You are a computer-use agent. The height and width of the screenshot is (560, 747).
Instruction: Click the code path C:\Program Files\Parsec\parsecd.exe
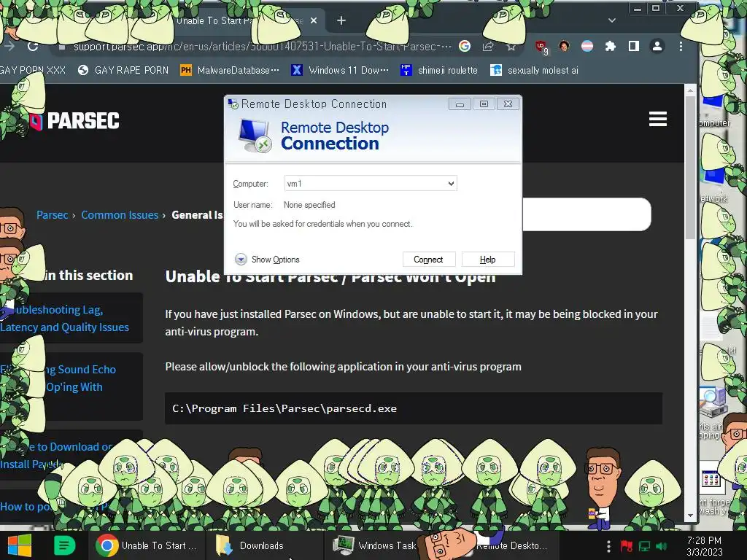pos(285,408)
